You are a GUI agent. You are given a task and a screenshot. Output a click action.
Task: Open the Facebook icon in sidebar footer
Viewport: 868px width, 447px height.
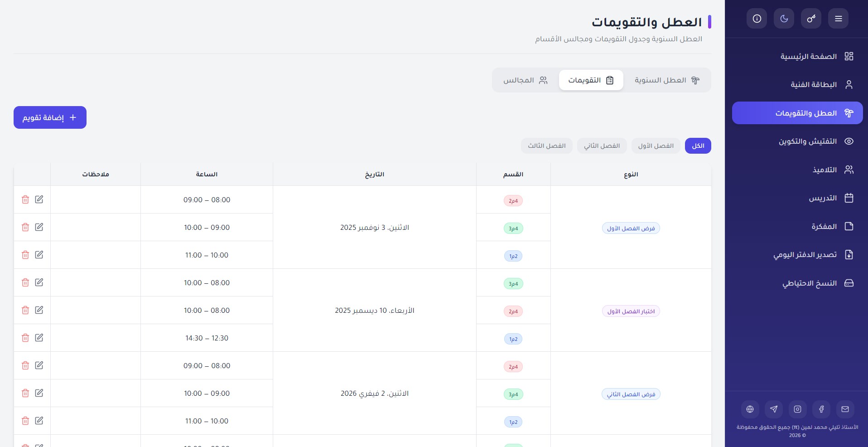point(821,409)
